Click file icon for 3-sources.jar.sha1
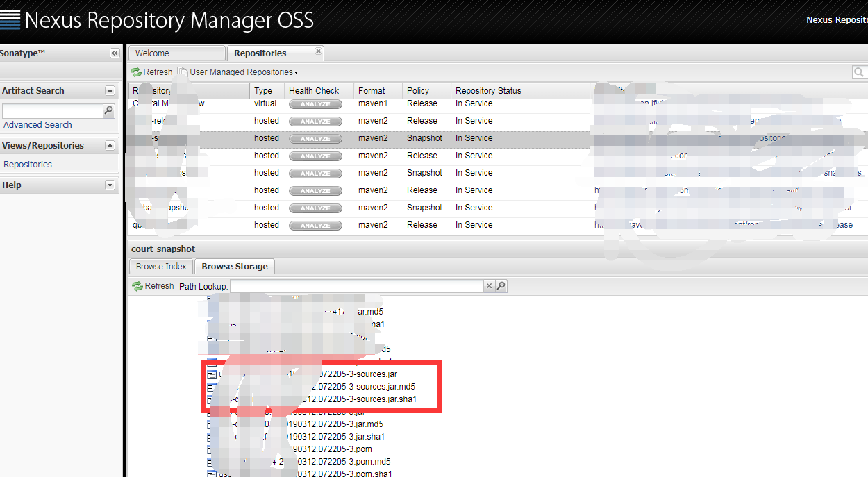868x477 pixels. (x=212, y=399)
